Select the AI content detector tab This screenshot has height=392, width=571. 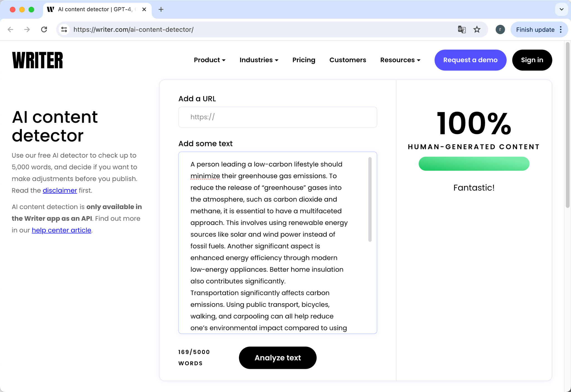pyautogui.click(x=97, y=9)
